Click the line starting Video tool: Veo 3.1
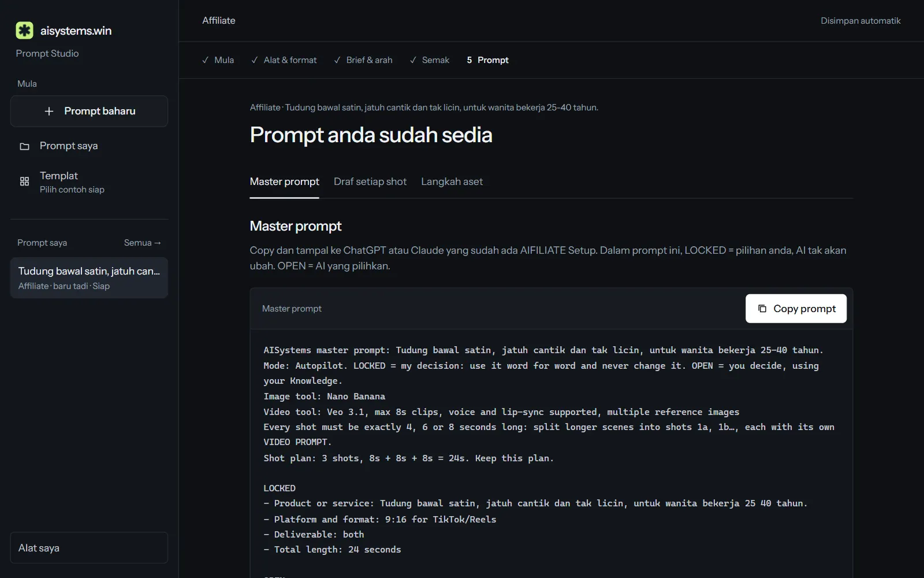The image size is (924, 578). pyautogui.click(x=501, y=412)
